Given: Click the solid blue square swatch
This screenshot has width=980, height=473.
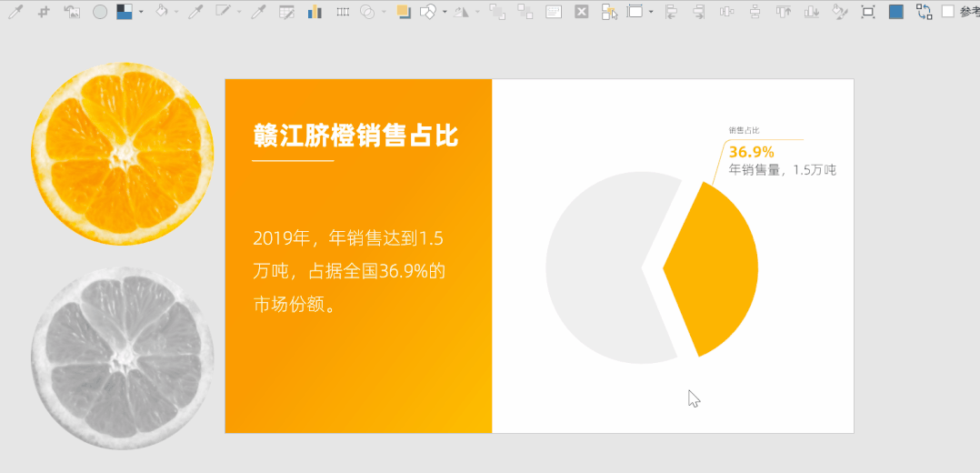Looking at the screenshot, I should point(896,12).
